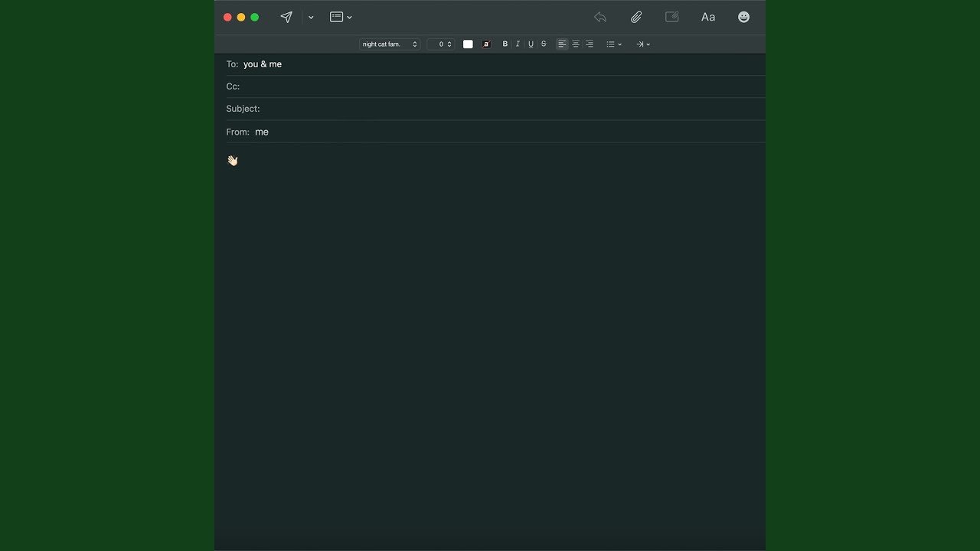Minimize the compose window with yellow button

coord(241,17)
